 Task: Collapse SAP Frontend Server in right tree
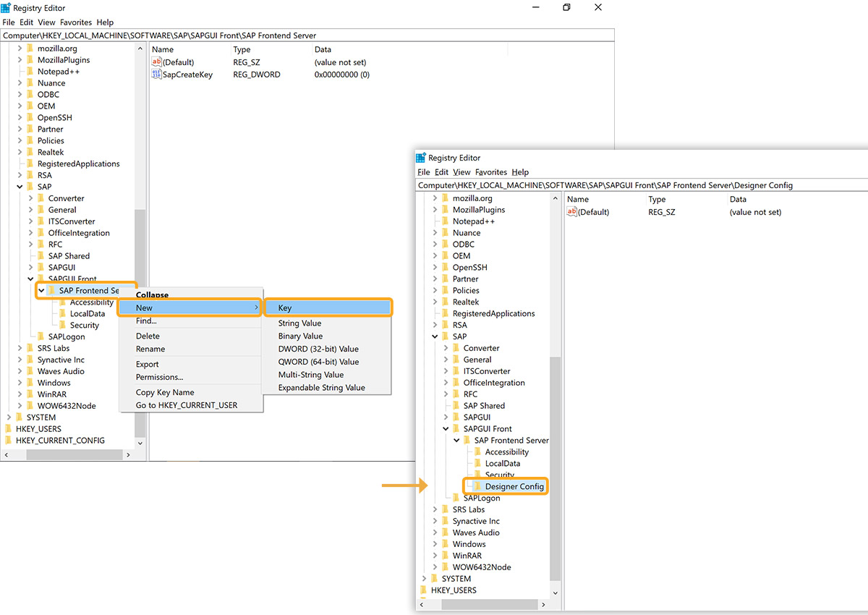(456, 441)
